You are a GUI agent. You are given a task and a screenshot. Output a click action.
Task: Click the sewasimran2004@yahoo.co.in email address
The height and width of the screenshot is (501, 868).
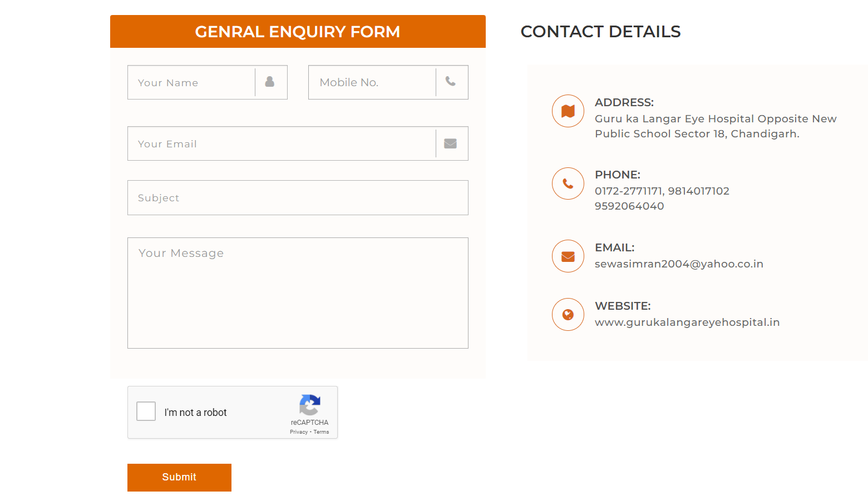679,264
